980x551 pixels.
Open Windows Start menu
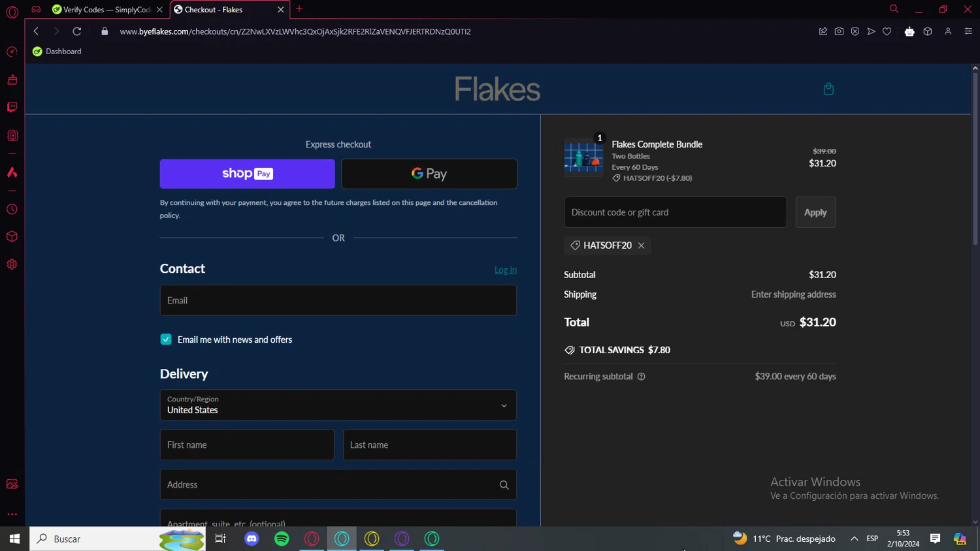coord(14,539)
